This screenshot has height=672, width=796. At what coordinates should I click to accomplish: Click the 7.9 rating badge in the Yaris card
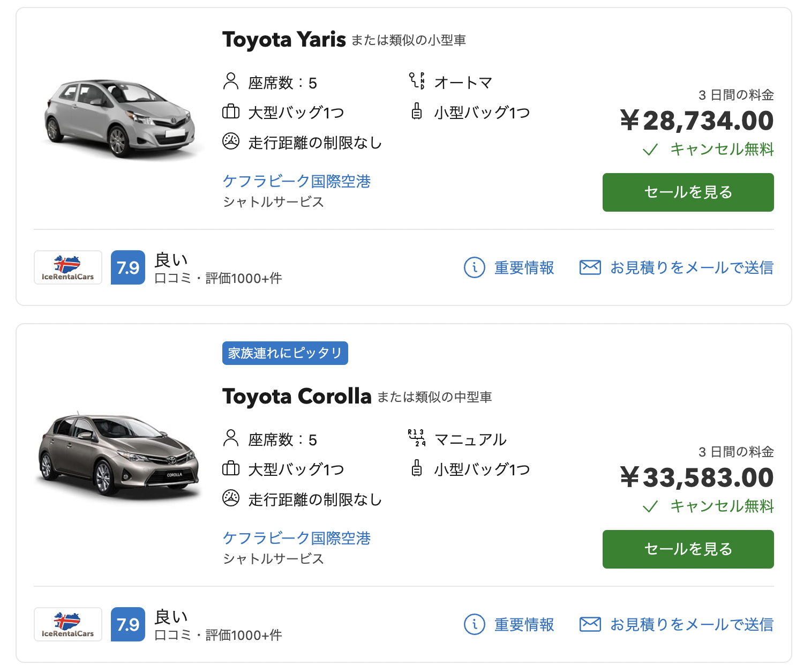(128, 267)
